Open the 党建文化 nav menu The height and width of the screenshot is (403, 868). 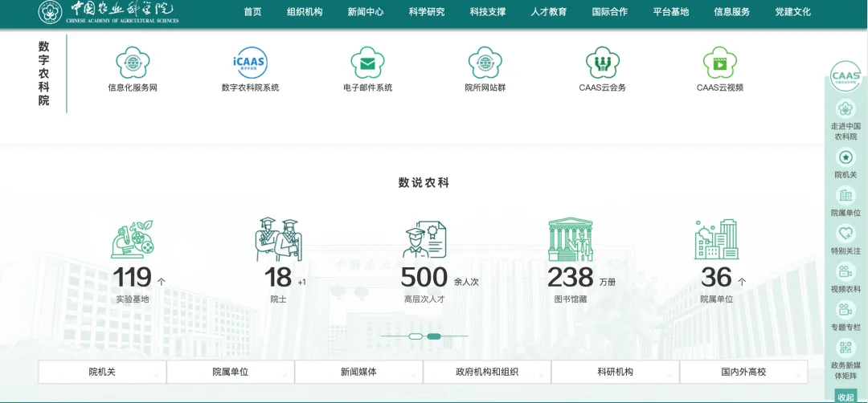click(792, 12)
